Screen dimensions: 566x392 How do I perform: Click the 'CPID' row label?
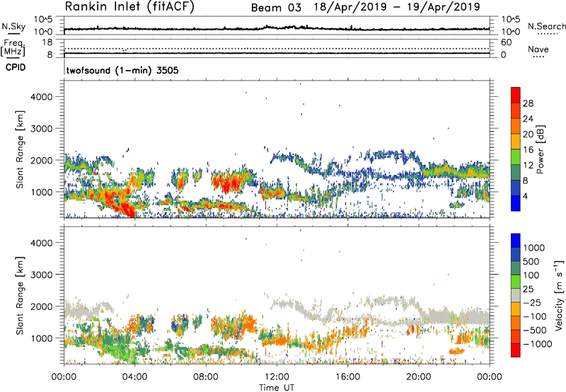(16, 67)
